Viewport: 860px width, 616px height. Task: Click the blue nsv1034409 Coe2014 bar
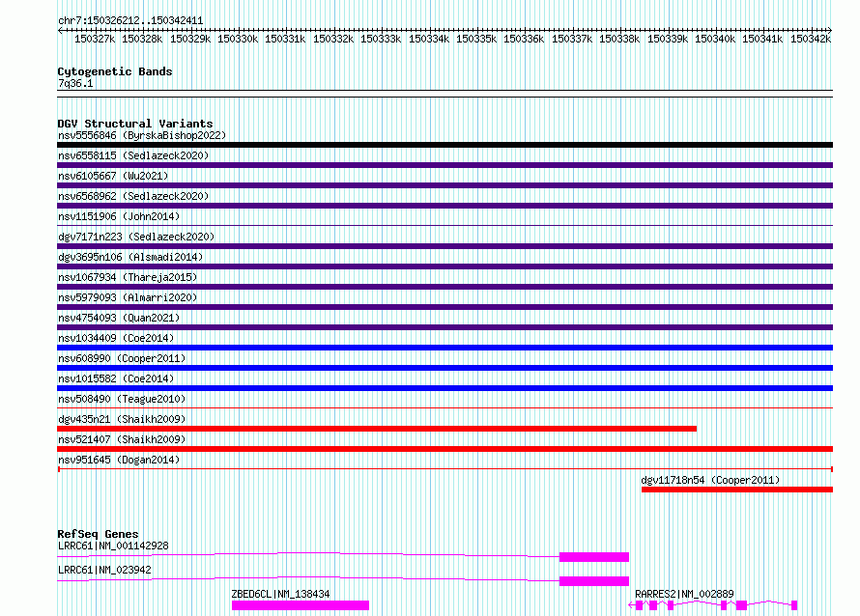point(444,348)
